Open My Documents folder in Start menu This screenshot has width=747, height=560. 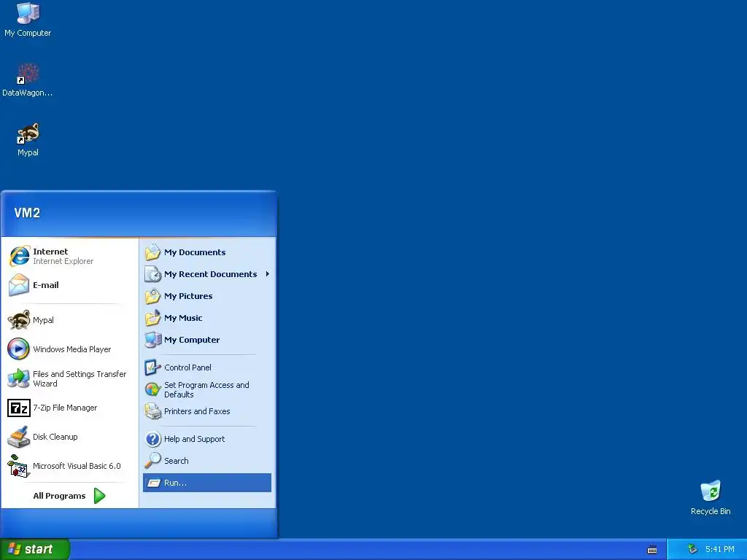click(206, 252)
